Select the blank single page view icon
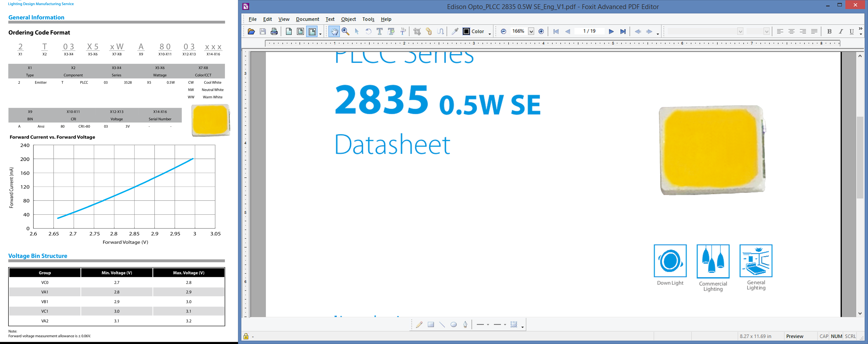 point(288,31)
